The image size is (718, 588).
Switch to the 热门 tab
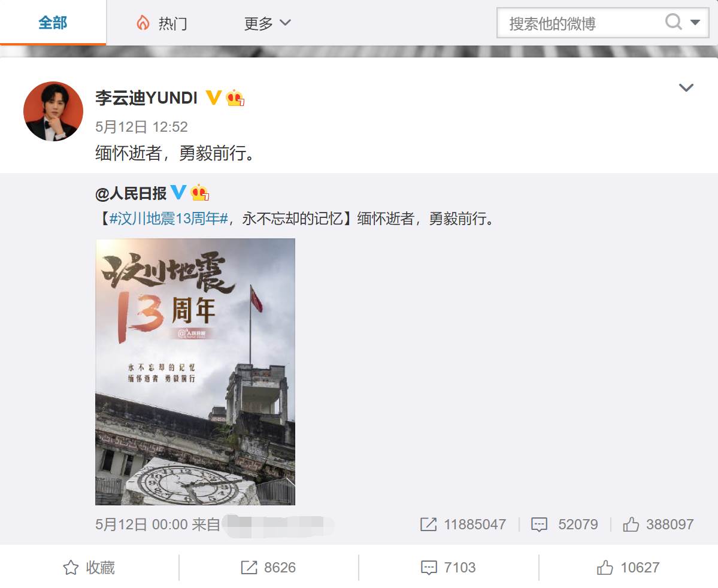[162, 23]
